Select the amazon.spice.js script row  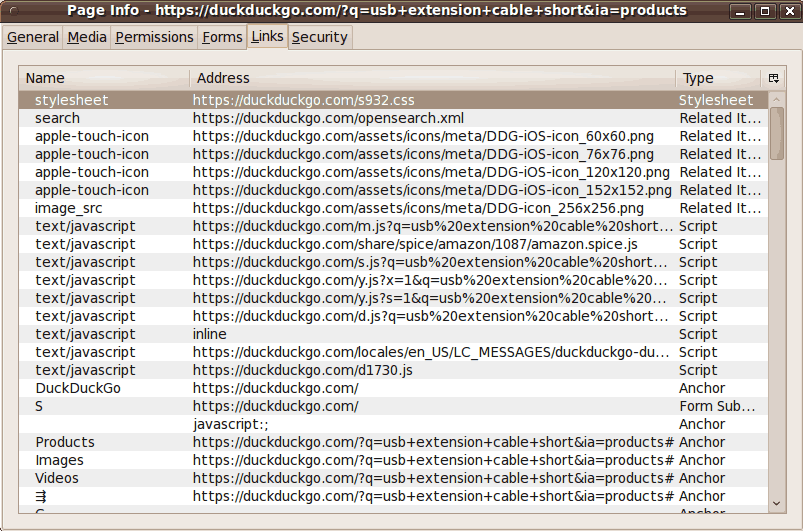click(393, 244)
